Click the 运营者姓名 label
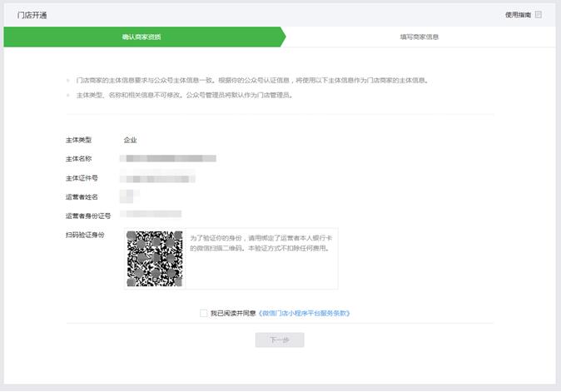 (x=82, y=196)
